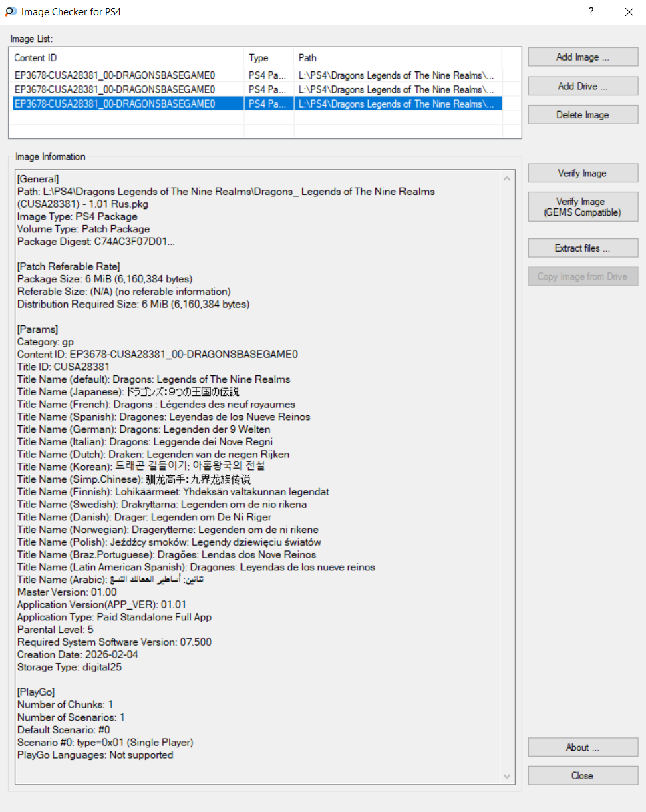This screenshot has height=812, width=646.
Task: Start verification with the Verify Image button
Action: tap(583, 173)
